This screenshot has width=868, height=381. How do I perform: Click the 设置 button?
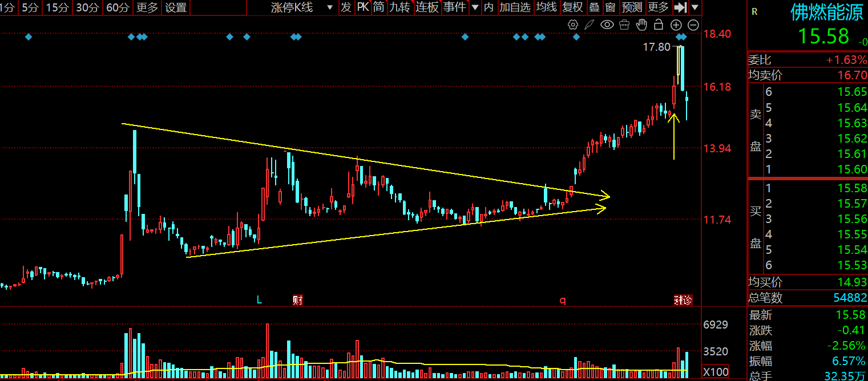pos(176,7)
